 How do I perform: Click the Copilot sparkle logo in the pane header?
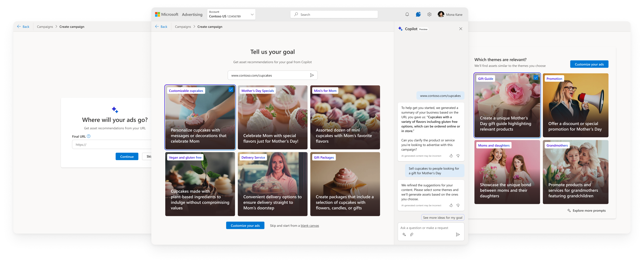[400, 29]
